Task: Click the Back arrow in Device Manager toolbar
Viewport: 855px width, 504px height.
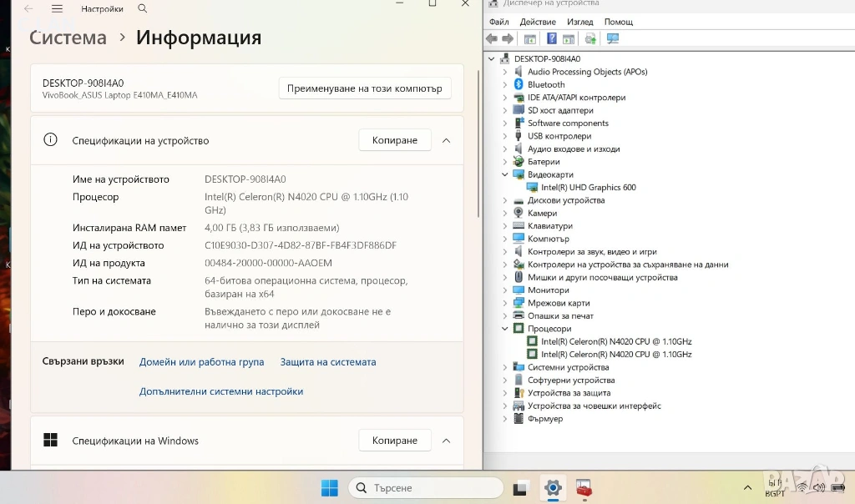Action: [x=492, y=38]
